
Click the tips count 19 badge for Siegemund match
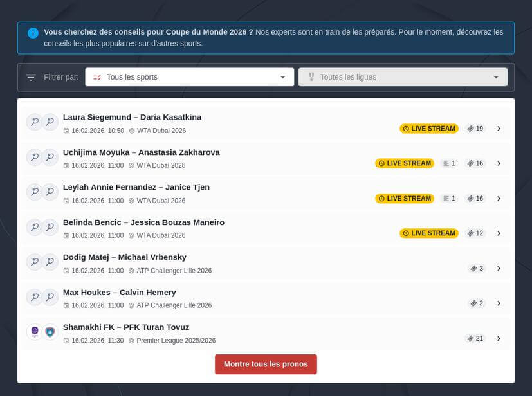pos(475,129)
